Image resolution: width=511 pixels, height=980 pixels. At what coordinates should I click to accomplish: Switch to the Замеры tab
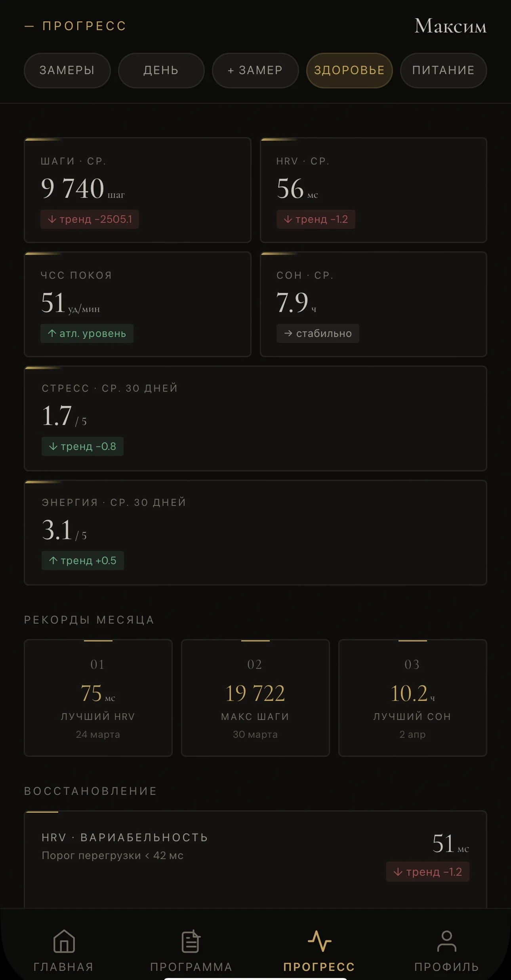[67, 70]
